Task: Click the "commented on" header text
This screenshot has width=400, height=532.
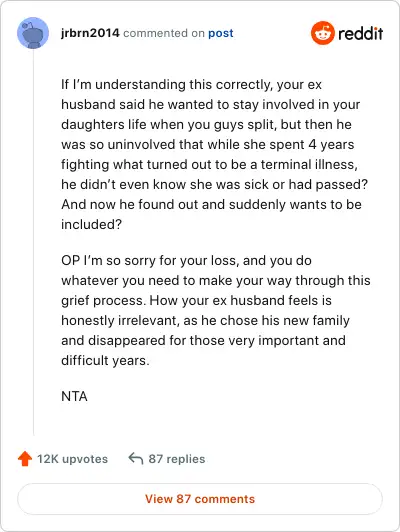Action: pos(164,33)
